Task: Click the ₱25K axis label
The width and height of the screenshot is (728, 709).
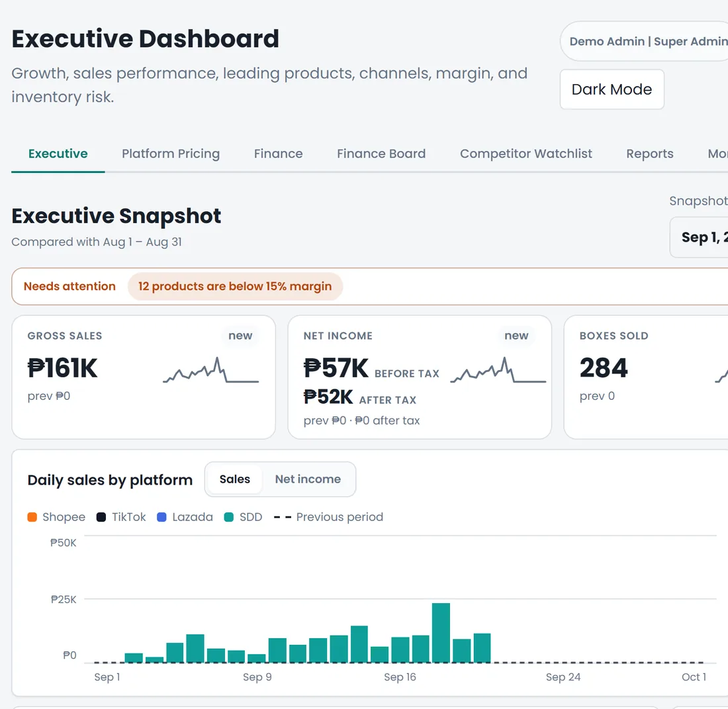Action: coord(64,599)
